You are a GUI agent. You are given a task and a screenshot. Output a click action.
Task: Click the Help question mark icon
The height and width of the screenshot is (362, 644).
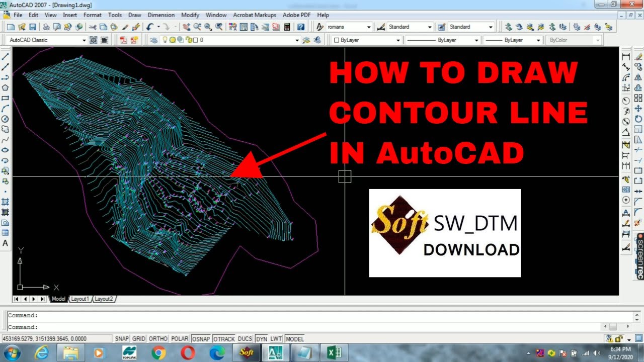coord(300,27)
